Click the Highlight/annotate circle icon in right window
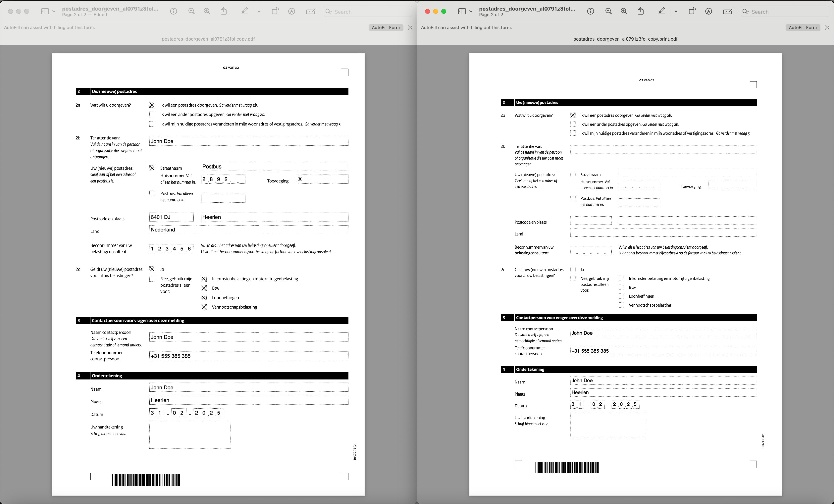This screenshot has width=834, height=504. 708,12
